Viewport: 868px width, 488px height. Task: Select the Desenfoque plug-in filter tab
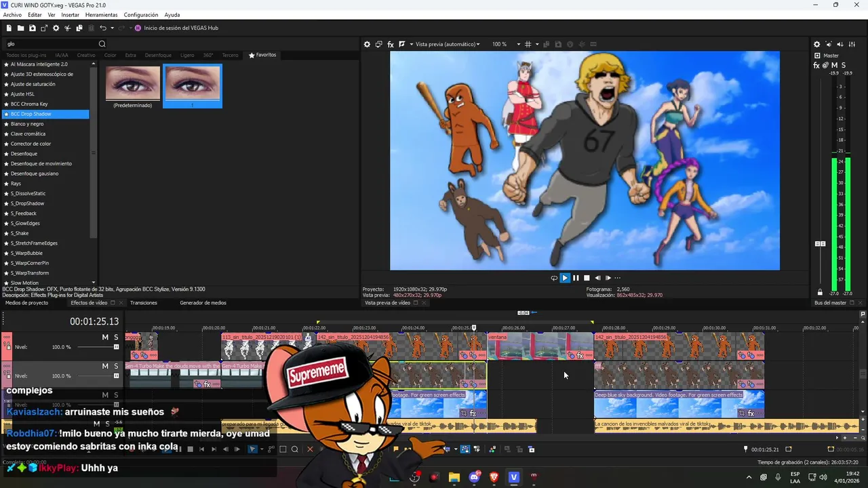click(158, 55)
